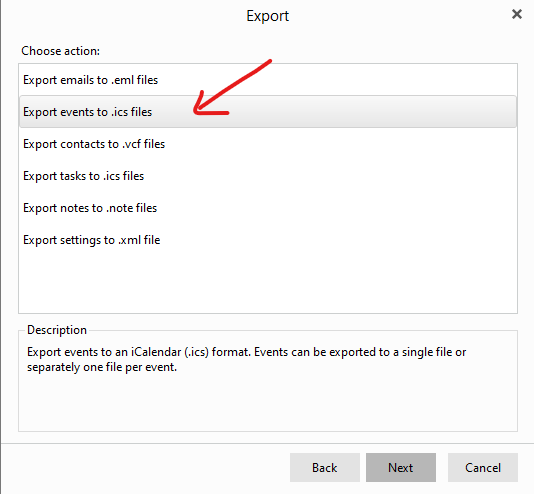Viewport: 534px width, 494px height.
Task: Click the Next button
Action: point(400,467)
